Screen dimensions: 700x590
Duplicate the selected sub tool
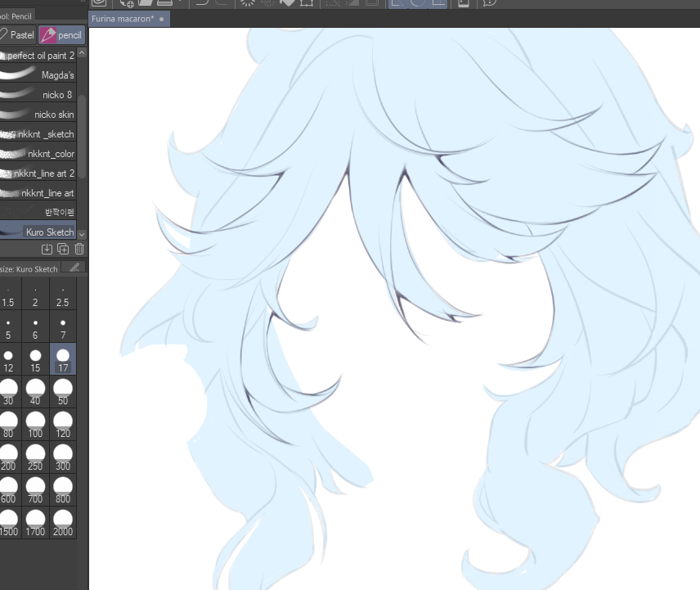(63, 250)
